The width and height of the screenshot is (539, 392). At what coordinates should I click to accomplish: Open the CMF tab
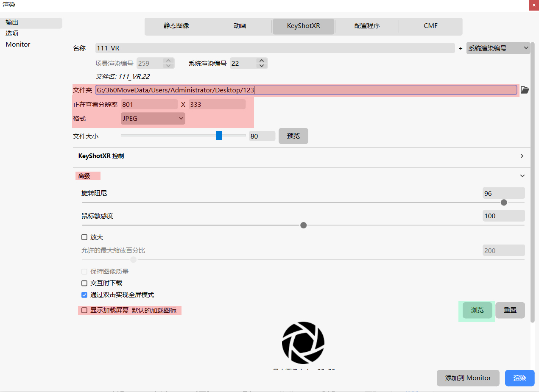(430, 26)
